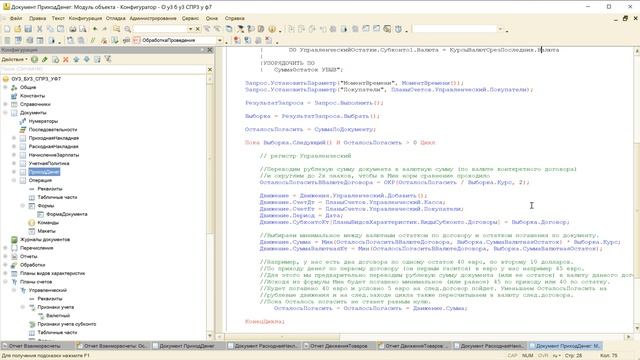The height and width of the screenshot is (360, 640).
Task: Open the filter icon in the configuration panel
Action: pyautogui.click(x=108, y=60)
